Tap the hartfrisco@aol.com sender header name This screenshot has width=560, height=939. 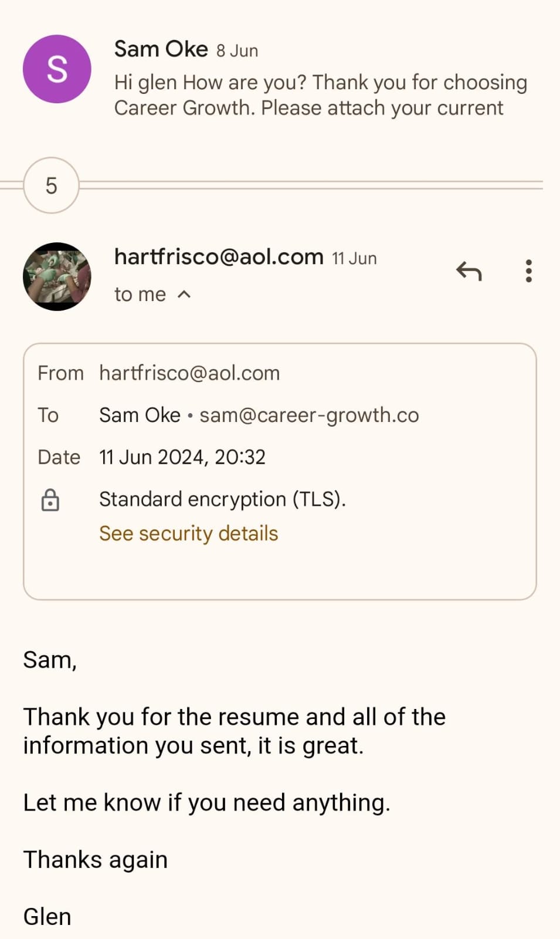pyautogui.click(x=219, y=257)
